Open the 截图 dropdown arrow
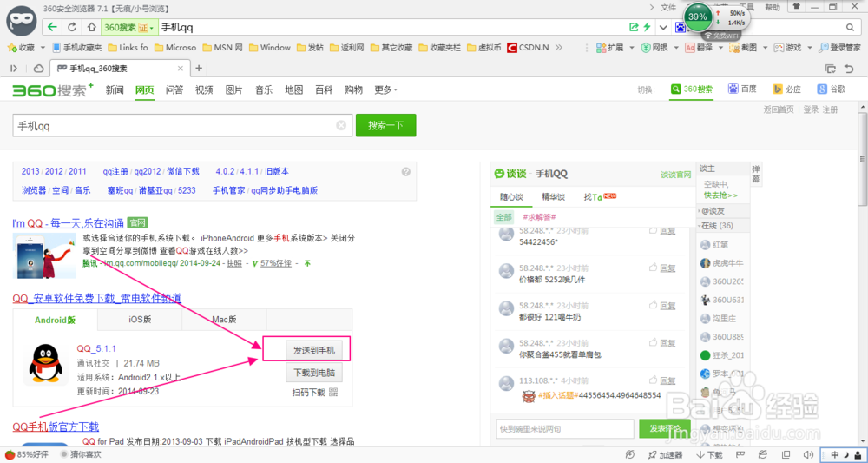The height and width of the screenshot is (463, 868). pyautogui.click(x=765, y=48)
